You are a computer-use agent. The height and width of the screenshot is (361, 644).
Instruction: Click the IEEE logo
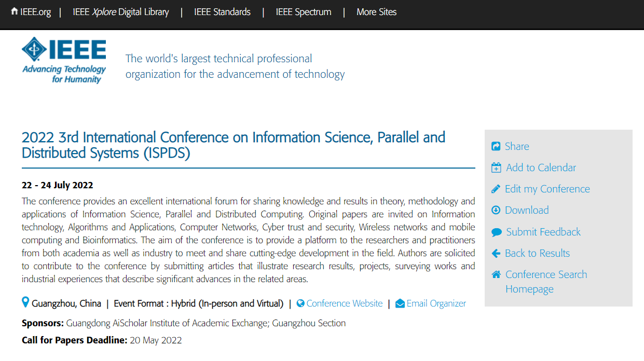point(64,60)
